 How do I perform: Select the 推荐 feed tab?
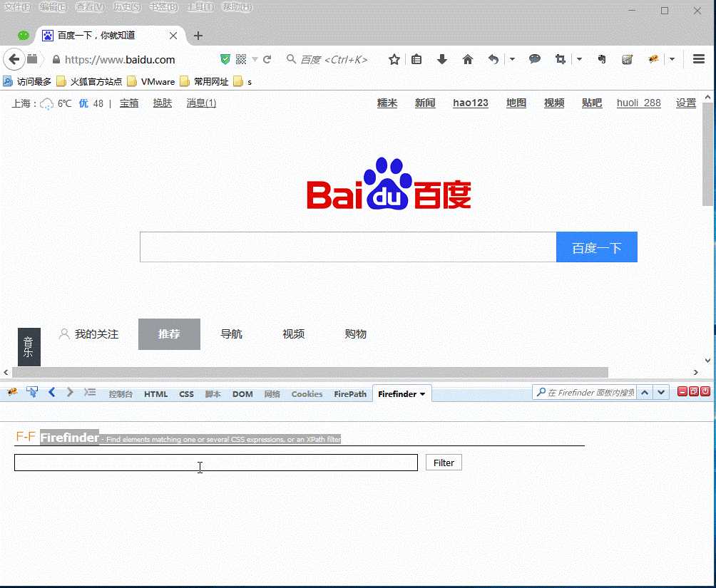pos(169,334)
